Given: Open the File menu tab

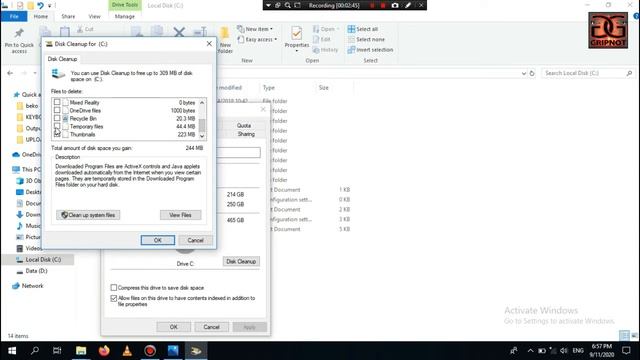Looking at the screenshot, I should (14, 16).
